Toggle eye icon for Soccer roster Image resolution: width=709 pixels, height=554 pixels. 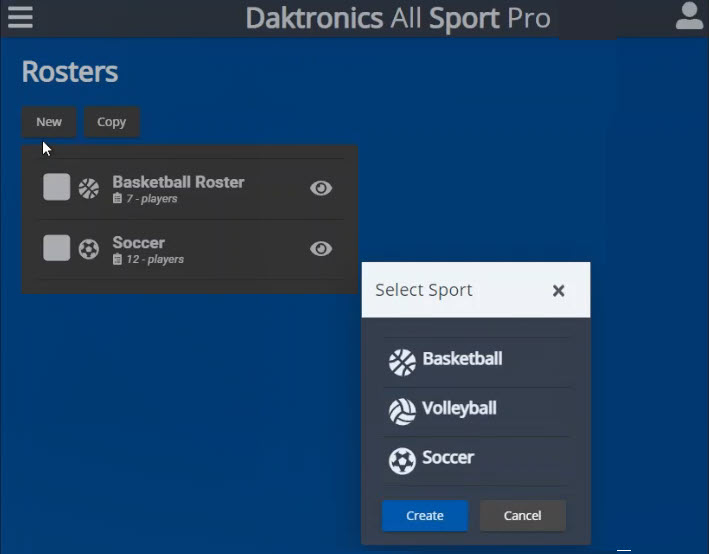click(x=321, y=249)
